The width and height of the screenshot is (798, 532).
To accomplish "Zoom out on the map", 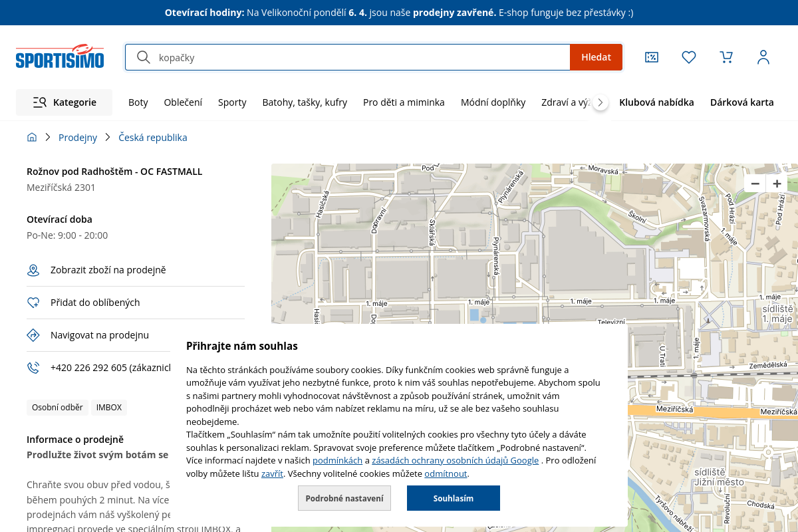I will coord(755,184).
